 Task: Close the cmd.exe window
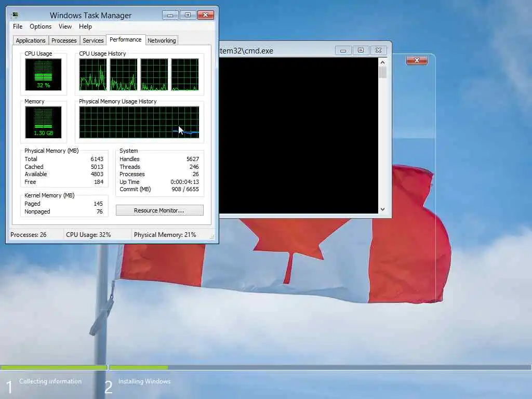tap(378, 50)
